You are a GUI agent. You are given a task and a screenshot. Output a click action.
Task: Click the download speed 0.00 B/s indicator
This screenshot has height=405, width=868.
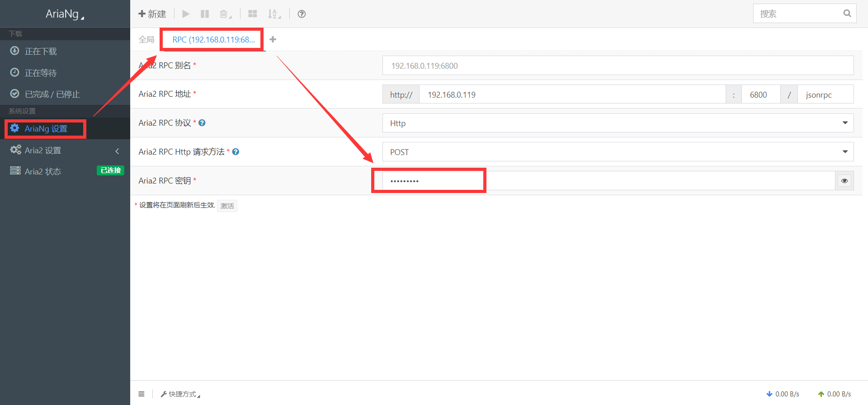pos(783,394)
